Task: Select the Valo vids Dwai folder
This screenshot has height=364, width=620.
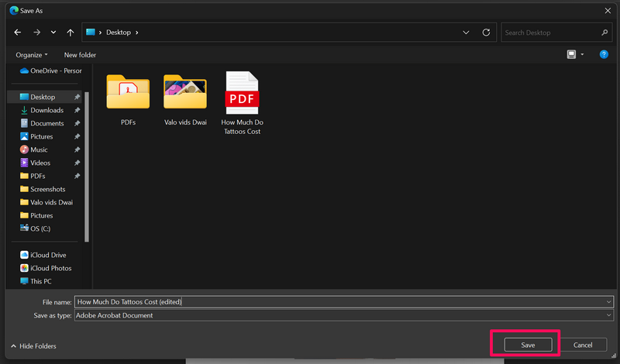Action: pyautogui.click(x=184, y=92)
